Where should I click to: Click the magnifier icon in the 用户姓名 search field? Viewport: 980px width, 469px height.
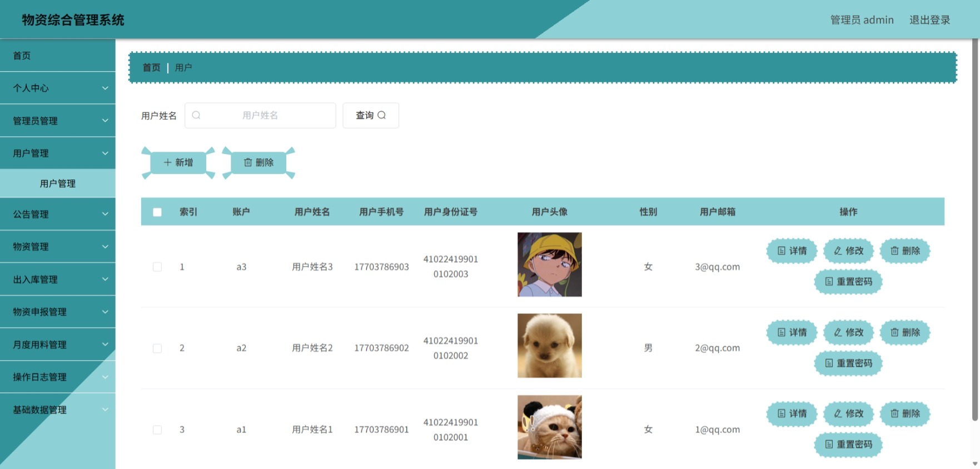tap(196, 115)
